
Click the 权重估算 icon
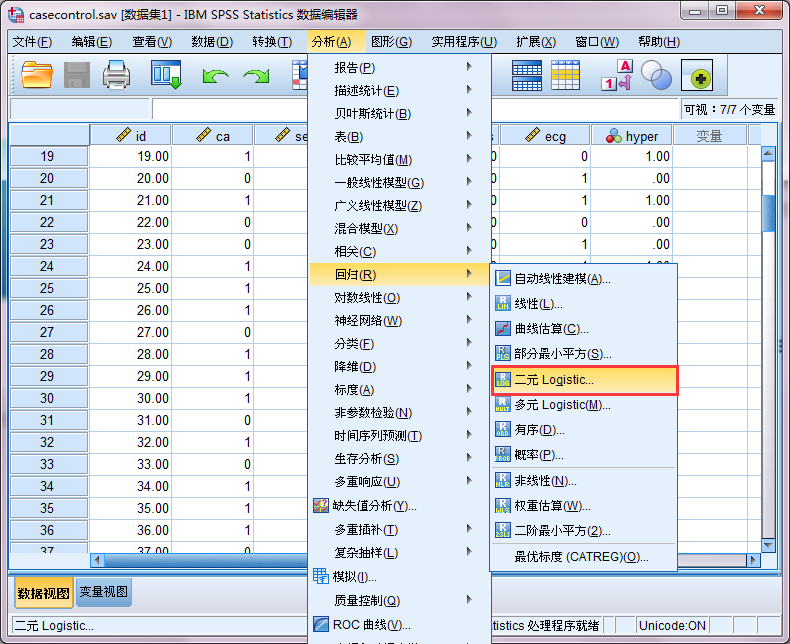pos(503,506)
